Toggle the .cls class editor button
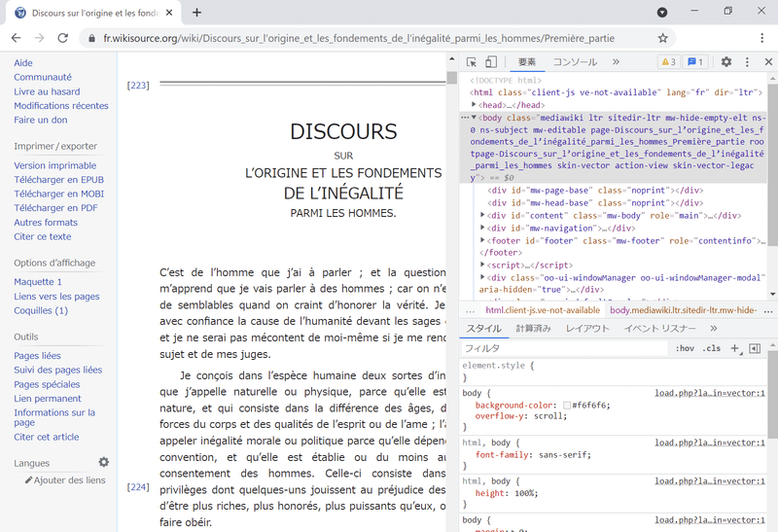This screenshot has height=532, width=778. tap(712, 348)
